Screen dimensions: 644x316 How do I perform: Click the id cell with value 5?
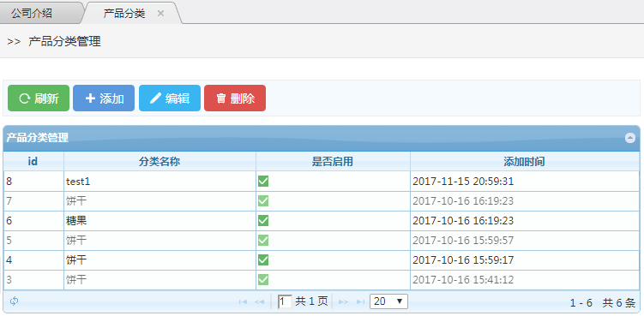coord(33,241)
